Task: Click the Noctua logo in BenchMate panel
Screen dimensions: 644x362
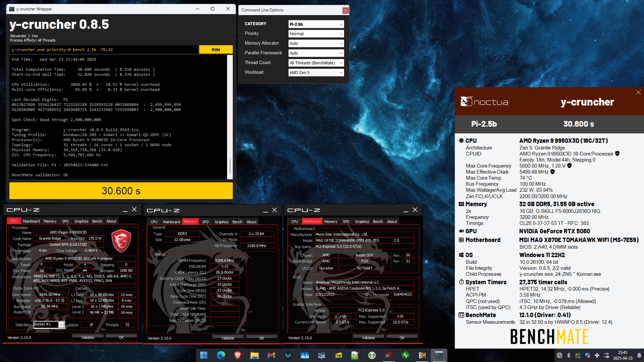Action: [x=484, y=102]
